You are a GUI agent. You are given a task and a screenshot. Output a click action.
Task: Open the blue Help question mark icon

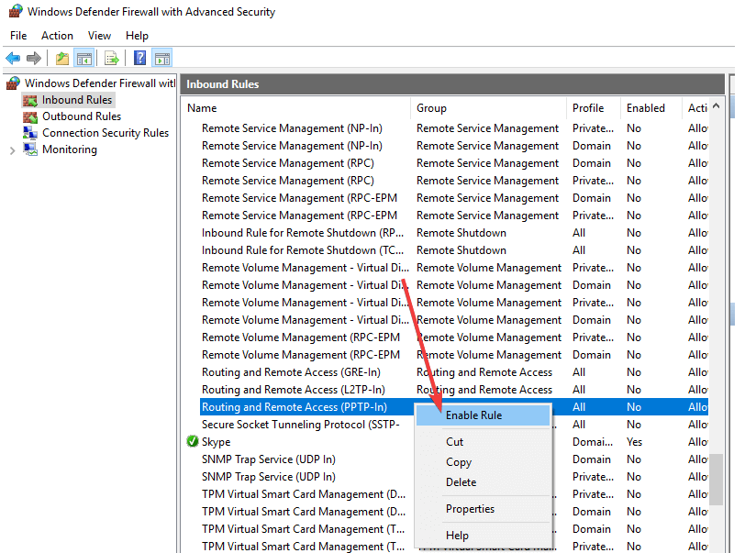tap(139, 59)
